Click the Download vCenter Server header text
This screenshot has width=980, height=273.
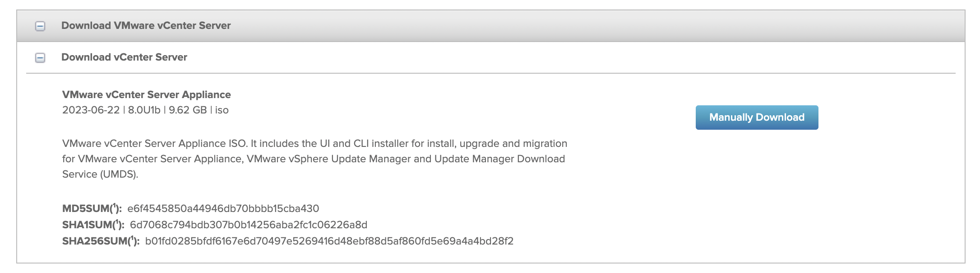point(124,57)
